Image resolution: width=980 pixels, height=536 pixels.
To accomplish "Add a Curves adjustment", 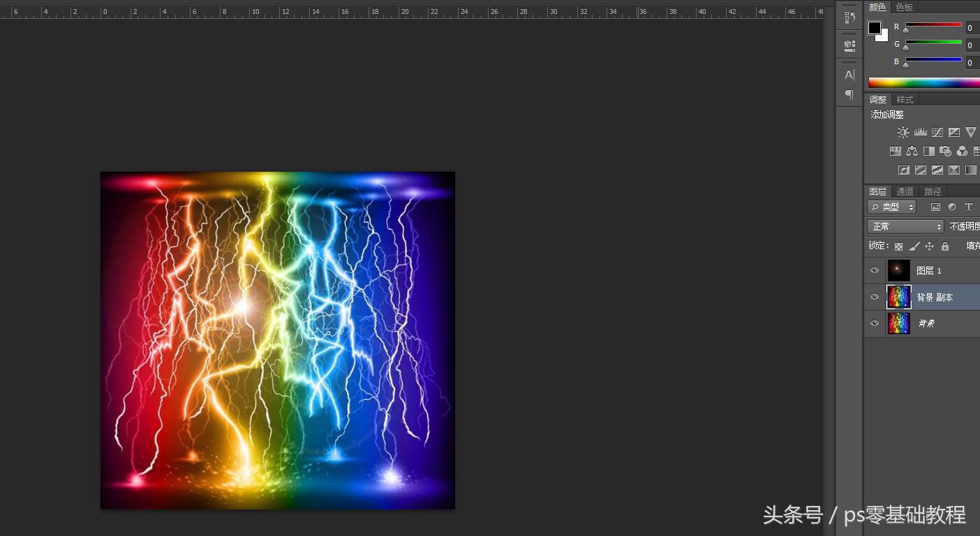I will point(937,132).
